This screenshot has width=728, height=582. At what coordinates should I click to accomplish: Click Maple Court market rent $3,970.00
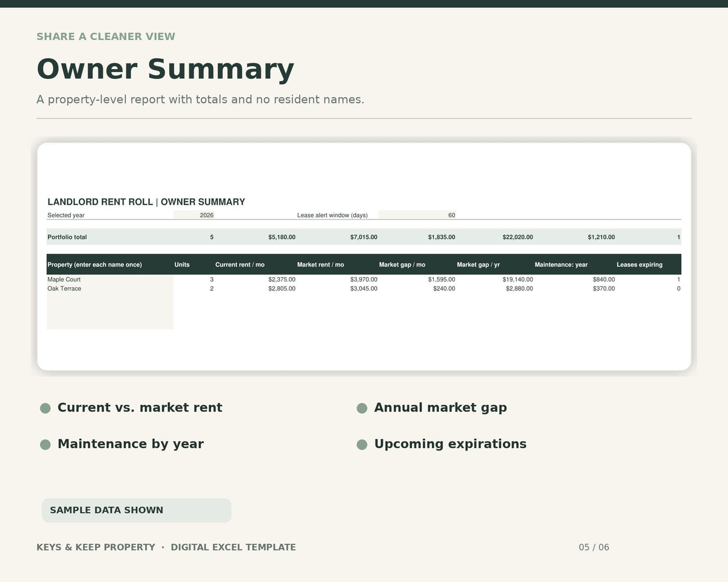(363, 279)
